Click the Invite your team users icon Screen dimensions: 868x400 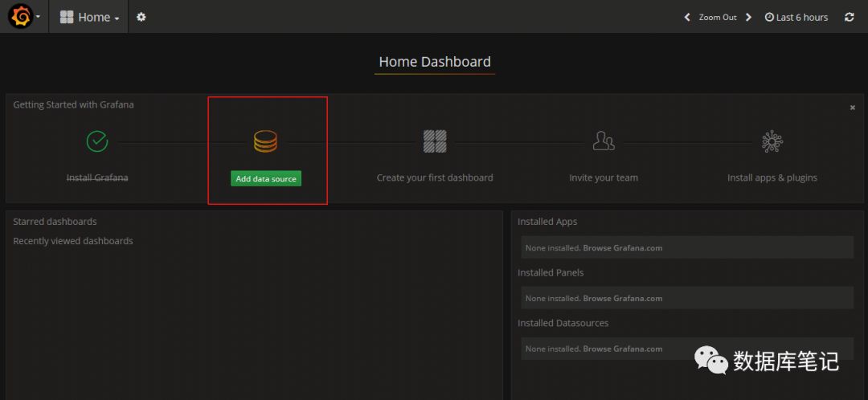coord(604,141)
